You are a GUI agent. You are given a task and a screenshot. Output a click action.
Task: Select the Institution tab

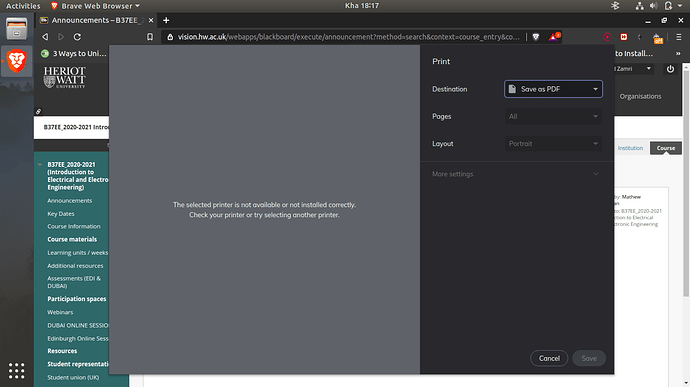(630, 148)
